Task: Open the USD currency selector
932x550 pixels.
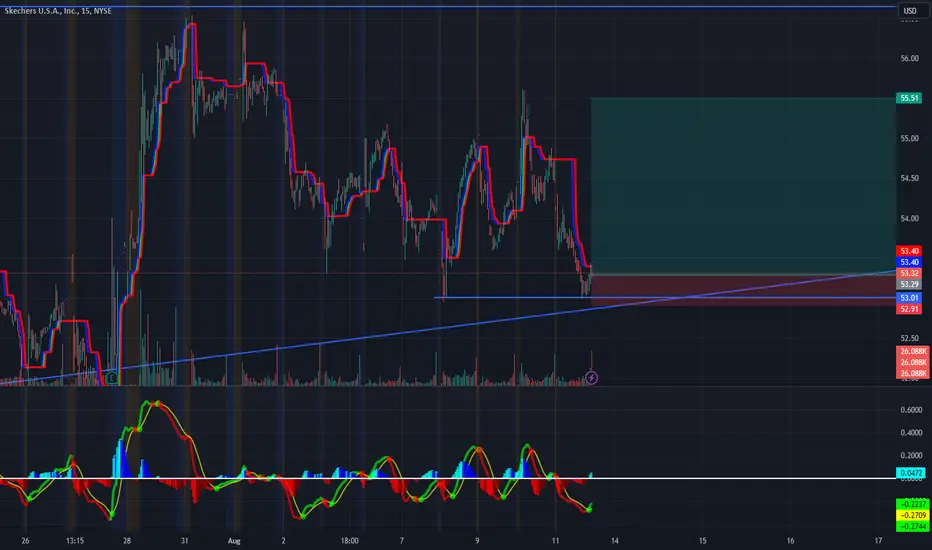Action: [910, 11]
